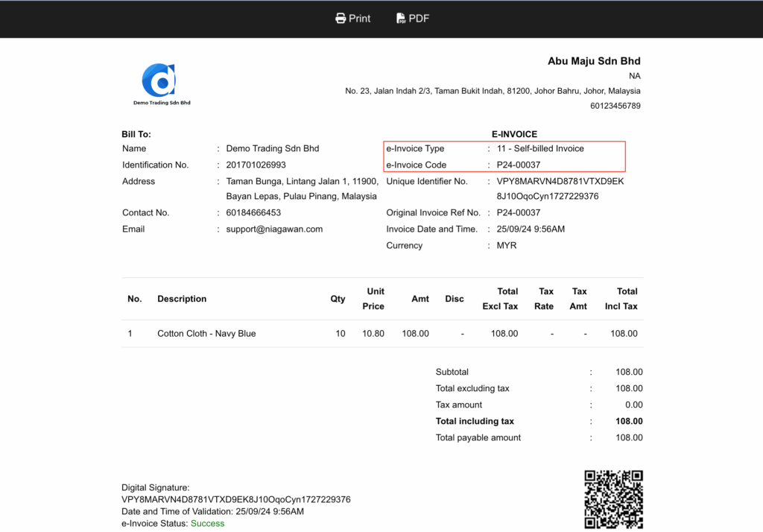
Task: Select quantity cell 10
Action: click(340, 333)
